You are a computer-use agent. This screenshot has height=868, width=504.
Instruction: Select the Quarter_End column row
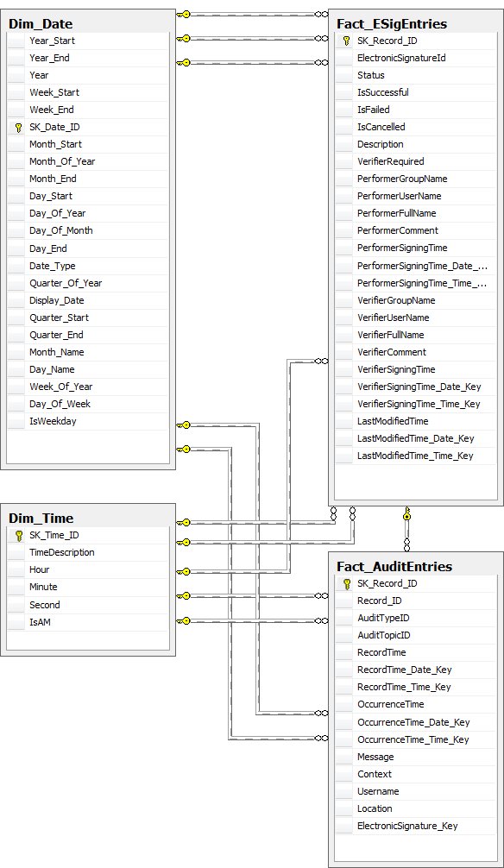tap(87, 335)
